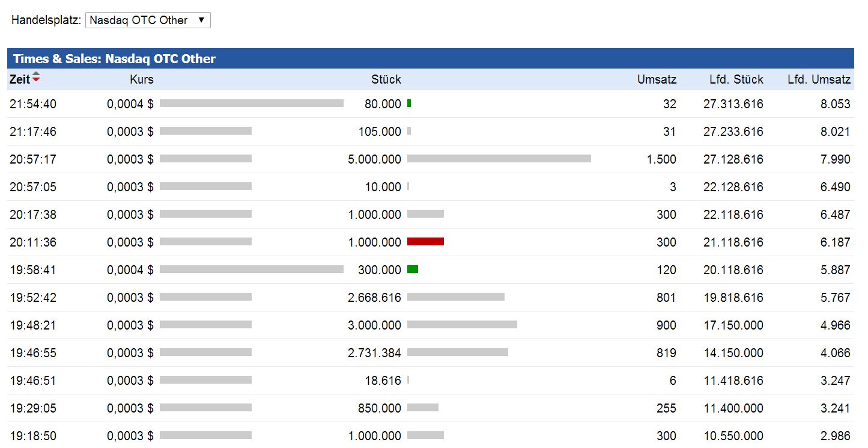The height and width of the screenshot is (448, 868).
Task: Click the 300.000 Stück value
Action: point(380,270)
